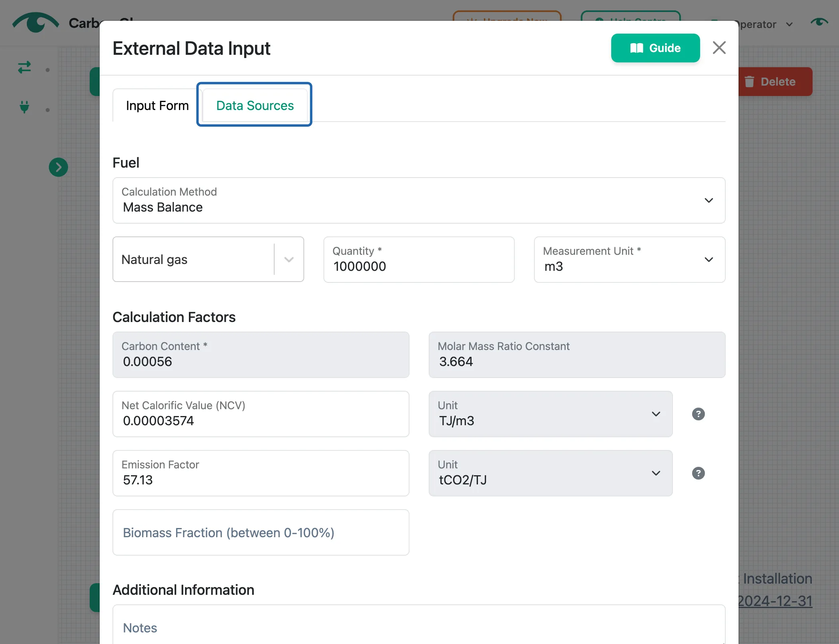Open the TJ/m3 unit dropdown
The height and width of the screenshot is (644, 839).
click(550, 414)
